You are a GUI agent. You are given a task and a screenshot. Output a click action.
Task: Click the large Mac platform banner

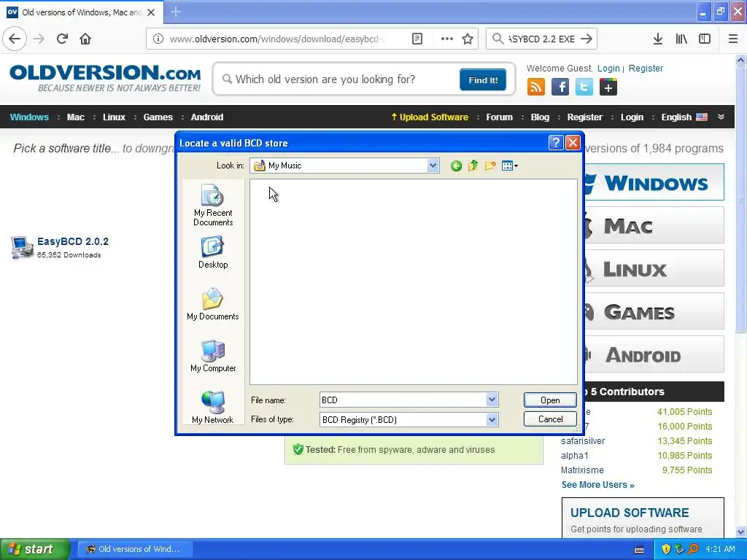point(654,225)
